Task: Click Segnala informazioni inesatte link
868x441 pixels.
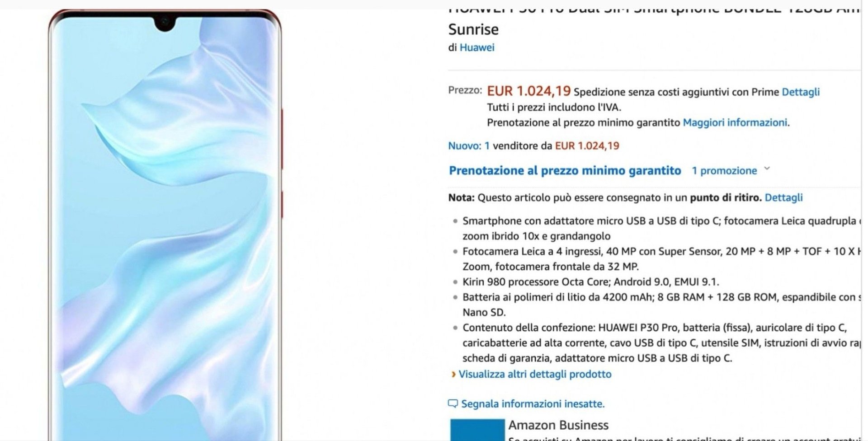Action: pyautogui.click(x=533, y=404)
